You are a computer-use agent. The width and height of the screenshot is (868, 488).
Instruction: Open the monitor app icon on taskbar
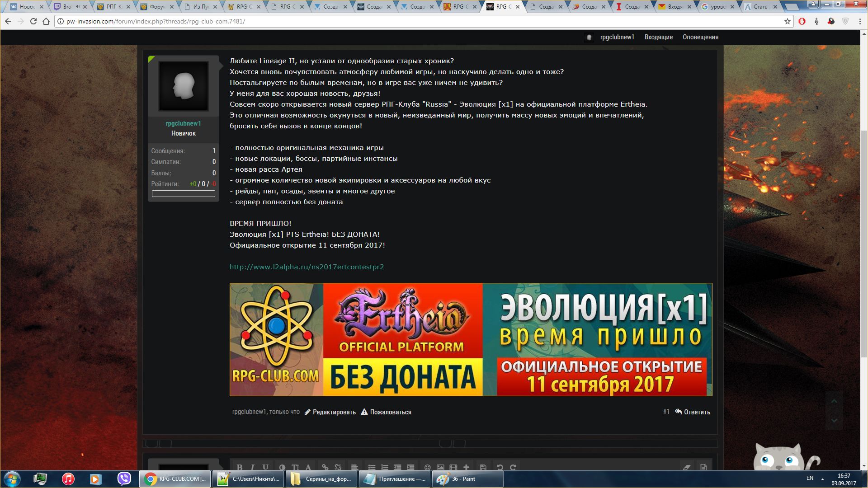[x=40, y=479]
